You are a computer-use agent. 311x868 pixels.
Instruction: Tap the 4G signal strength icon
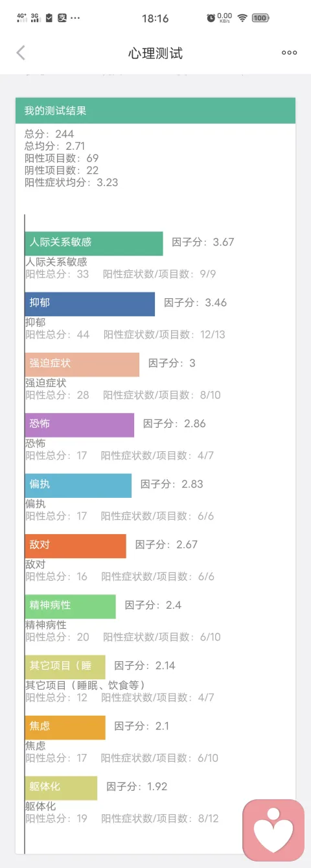pyautogui.click(x=23, y=18)
